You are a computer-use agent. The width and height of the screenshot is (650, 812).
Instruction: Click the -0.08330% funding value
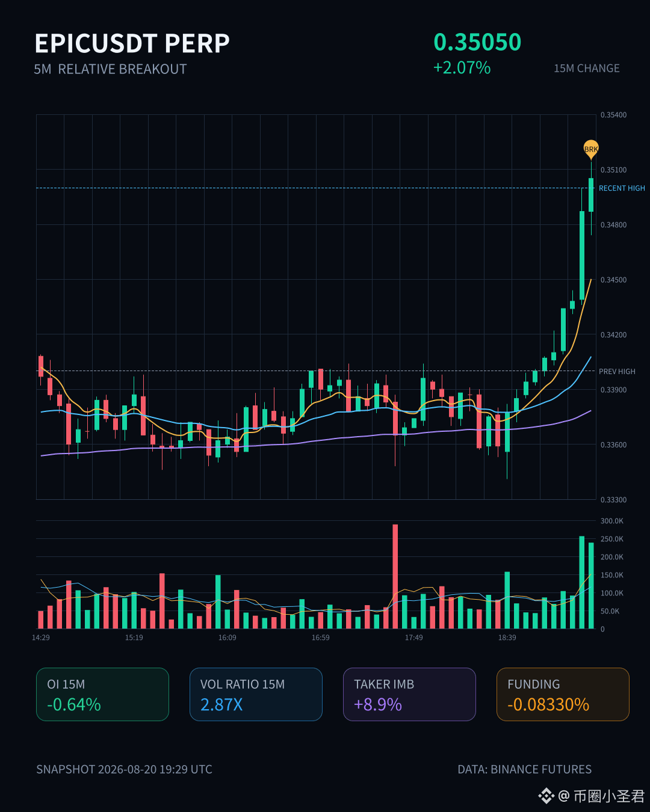click(548, 704)
